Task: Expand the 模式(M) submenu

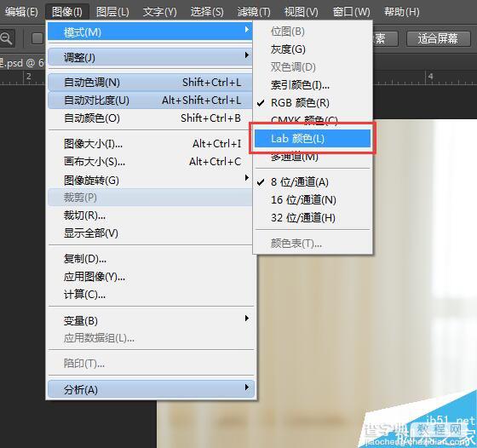Action: pos(150,32)
